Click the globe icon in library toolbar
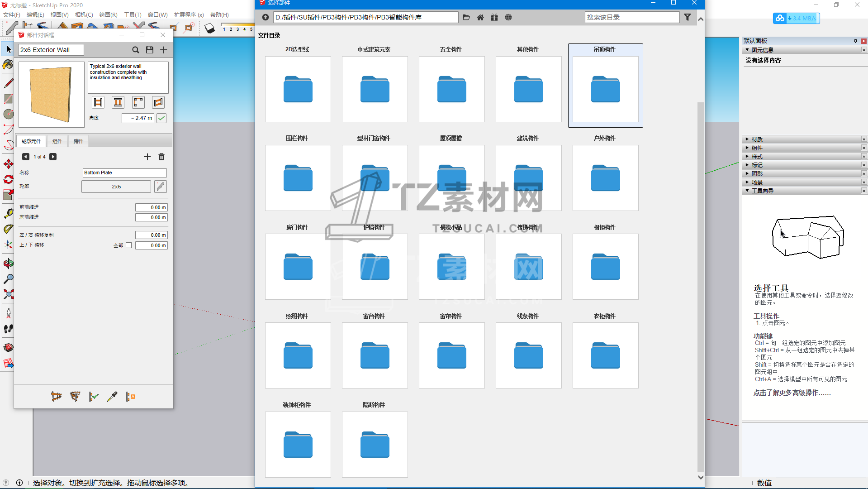 (x=508, y=17)
